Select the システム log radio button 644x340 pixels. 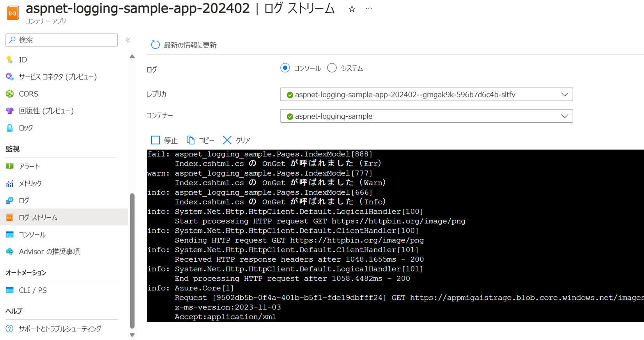coord(332,68)
